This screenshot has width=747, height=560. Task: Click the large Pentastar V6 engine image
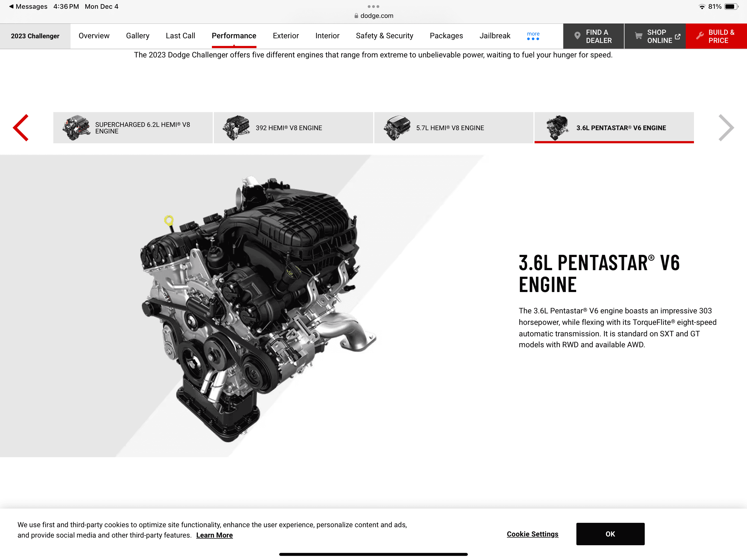click(x=258, y=308)
